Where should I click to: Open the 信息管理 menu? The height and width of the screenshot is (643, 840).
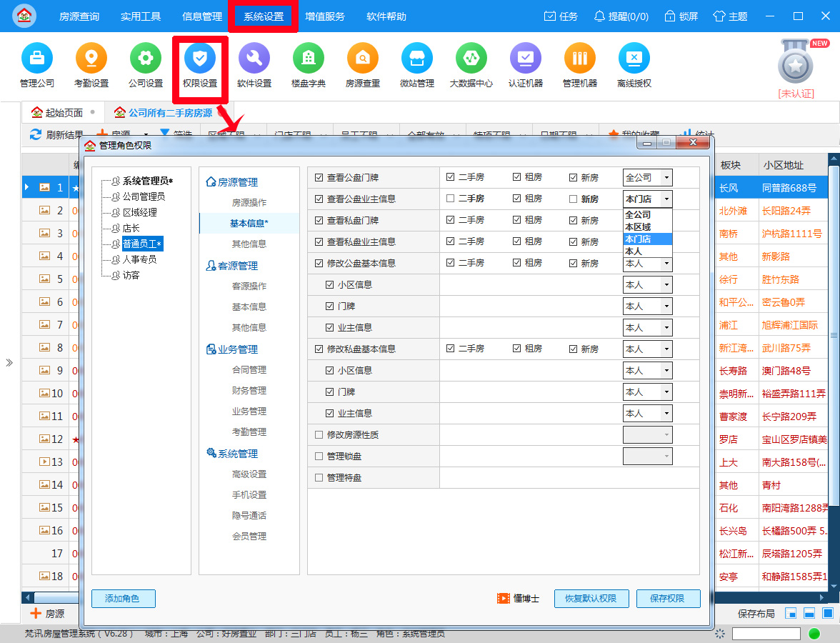pyautogui.click(x=202, y=16)
